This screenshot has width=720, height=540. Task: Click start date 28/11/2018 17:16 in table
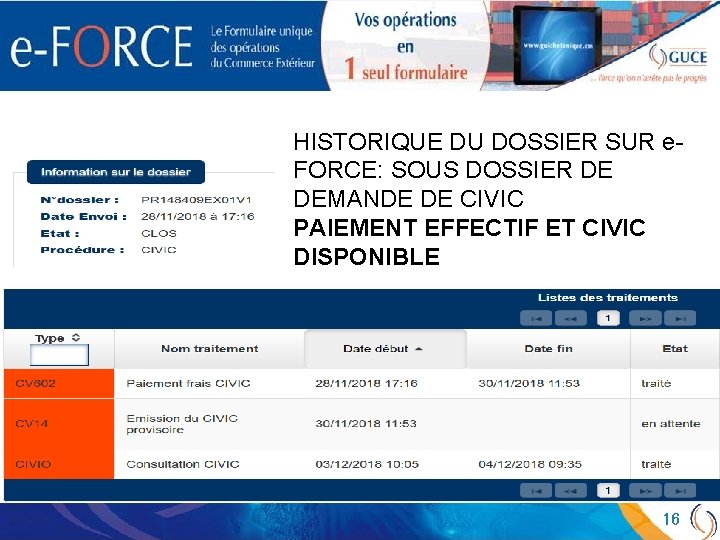pos(366,383)
